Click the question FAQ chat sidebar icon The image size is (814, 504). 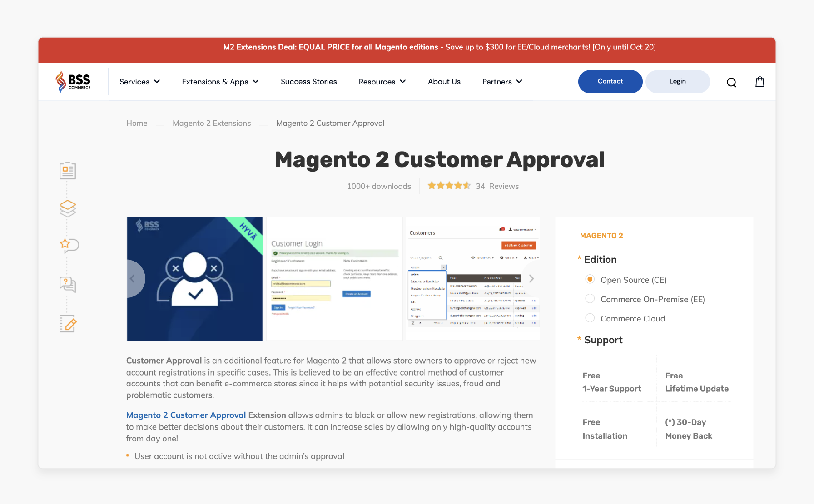[x=68, y=284]
